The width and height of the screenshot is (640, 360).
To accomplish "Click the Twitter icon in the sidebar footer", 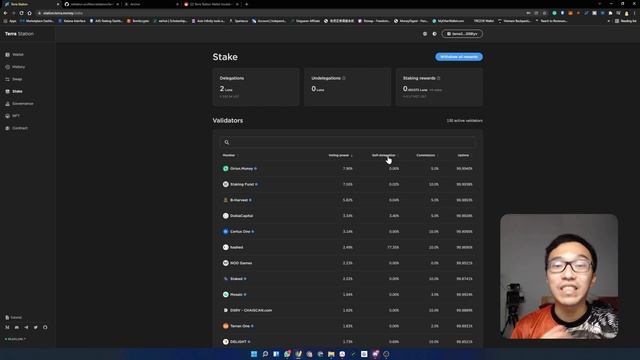I will [x=36, y=327].
